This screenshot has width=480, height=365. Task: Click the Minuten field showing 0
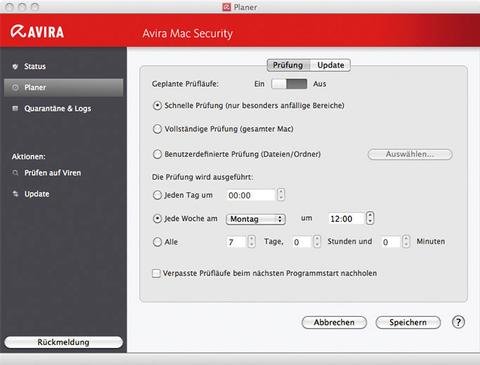tap(391, 242)
